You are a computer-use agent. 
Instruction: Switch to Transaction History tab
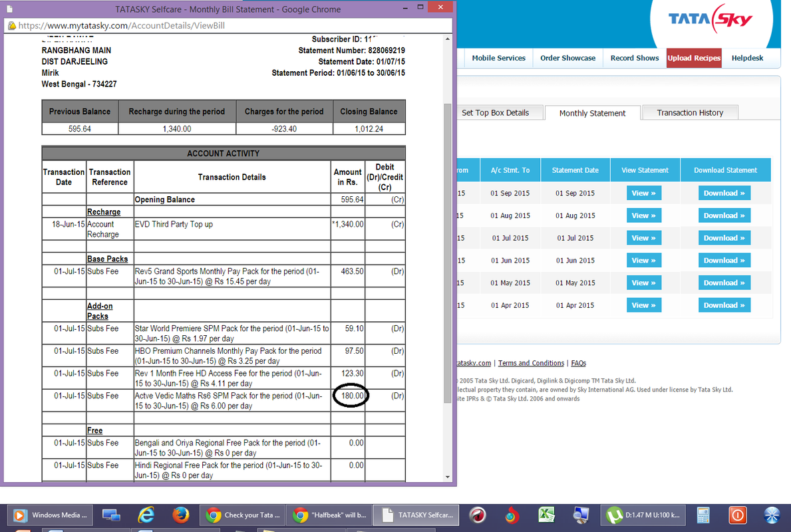tap(690, 113)
